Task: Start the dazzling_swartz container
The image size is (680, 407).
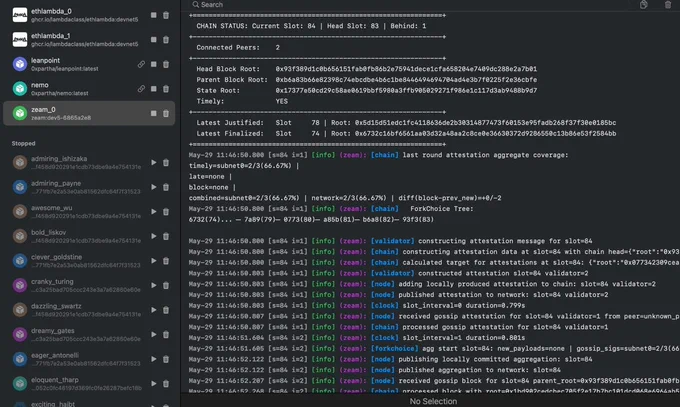Action: 154,310
